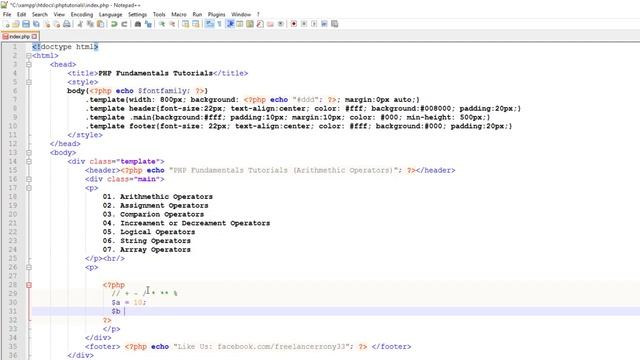Click the line "01. Arithmethic Operators"
Screen dimensions: 640x360
tap(158, 197)
